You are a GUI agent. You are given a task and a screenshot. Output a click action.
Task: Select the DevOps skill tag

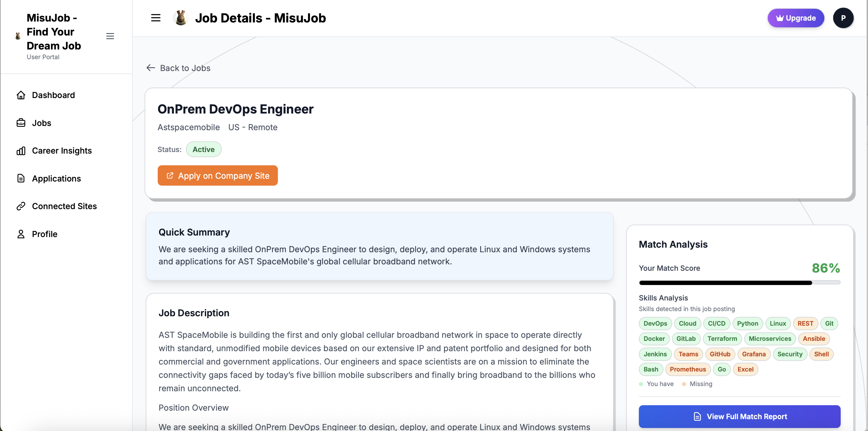tap(655, 323)
